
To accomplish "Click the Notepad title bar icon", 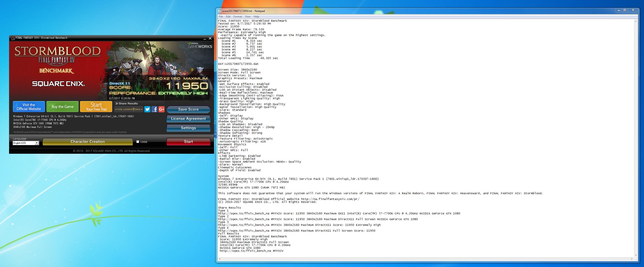I will tap(220, 11).
